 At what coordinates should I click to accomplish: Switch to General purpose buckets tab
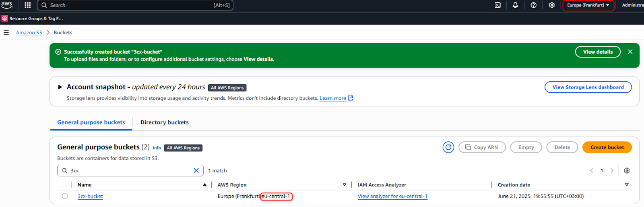click(x=91, y=122)
